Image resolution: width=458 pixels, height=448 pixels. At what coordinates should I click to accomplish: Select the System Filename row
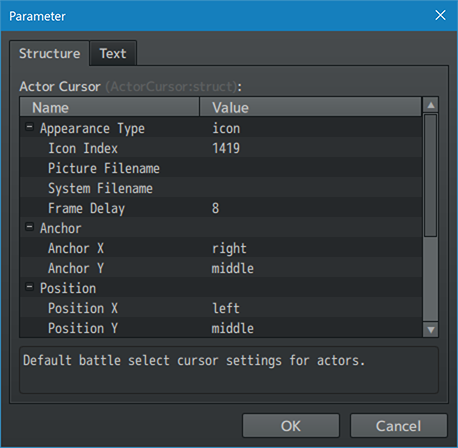point(221,188)
